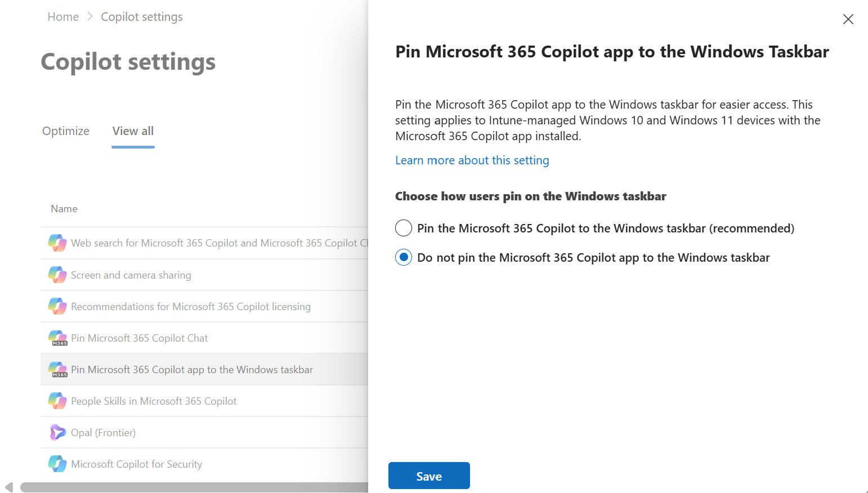The height and width of the screenshot is (493, 868).
Task: Open People Skills in Microsoft 365 Copilot
Action: click(154, 401)
